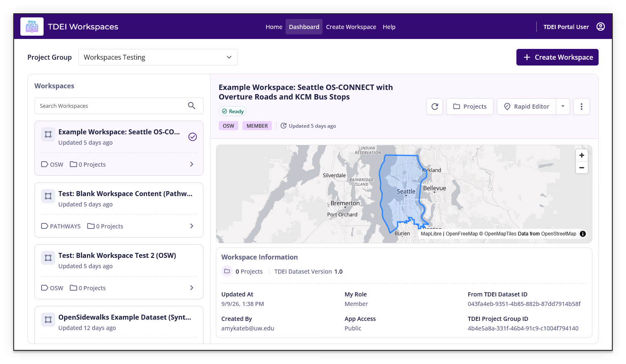Open the three-dot more options menu
Image resolution: width=626 pixels, height=364 pixels.
click(581, 107)
